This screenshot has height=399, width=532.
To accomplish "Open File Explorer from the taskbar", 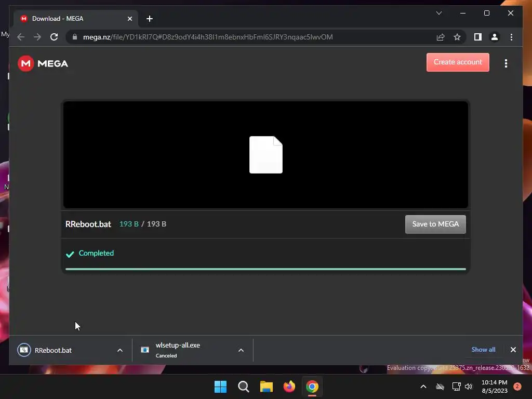I will click(x=267, y=387).
